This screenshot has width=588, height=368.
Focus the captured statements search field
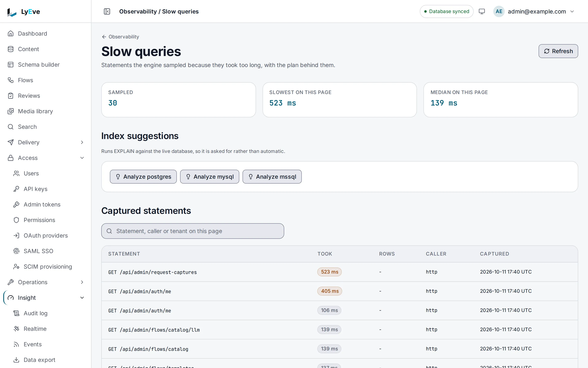(x=193, y=231)
